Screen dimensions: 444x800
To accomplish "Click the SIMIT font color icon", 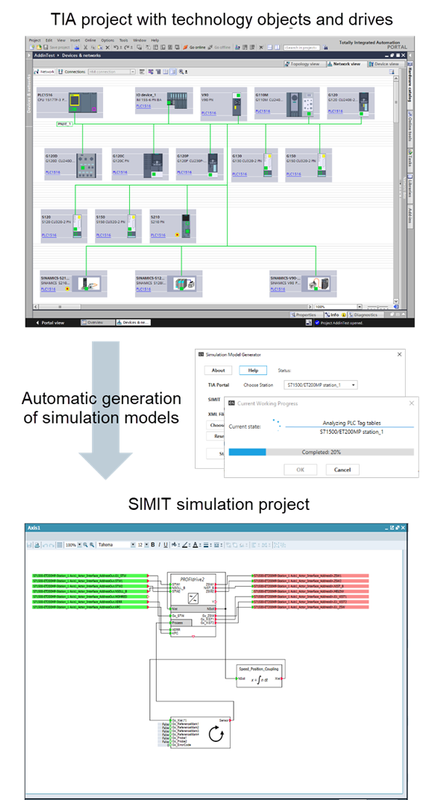I will [195, 545].
